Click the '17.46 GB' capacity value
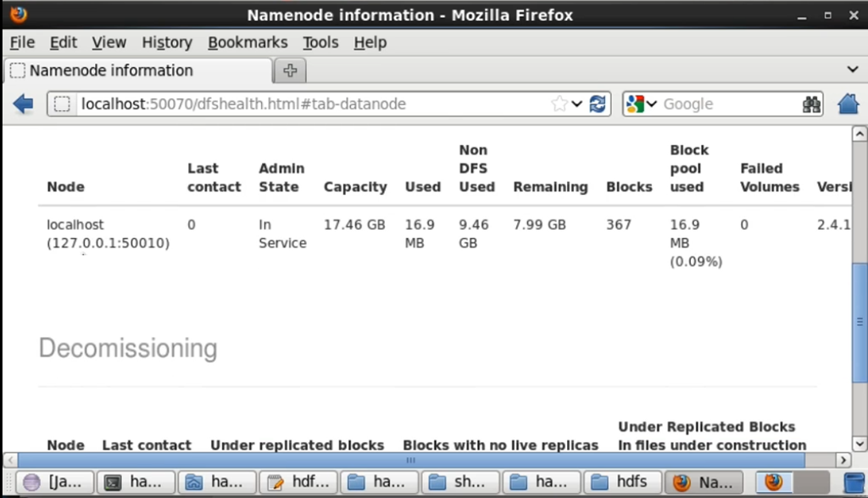This screenshot has height=498, width=868. click(354, 224)
